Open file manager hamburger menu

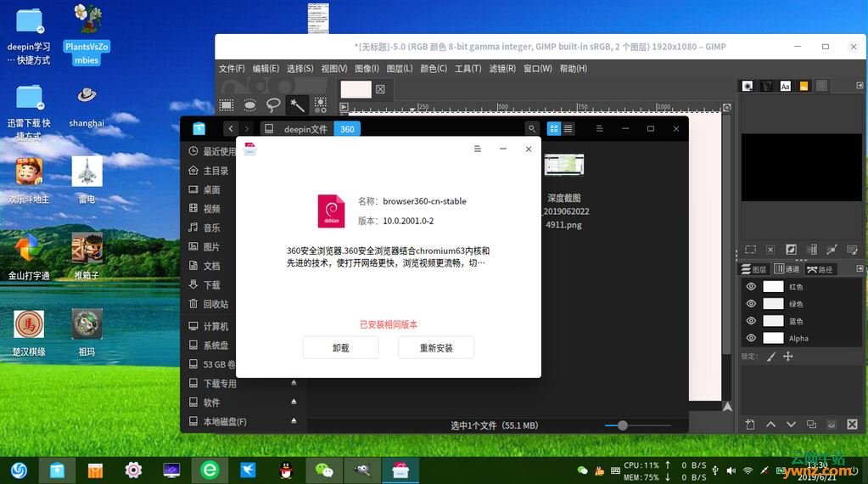[x=600, y=128]
